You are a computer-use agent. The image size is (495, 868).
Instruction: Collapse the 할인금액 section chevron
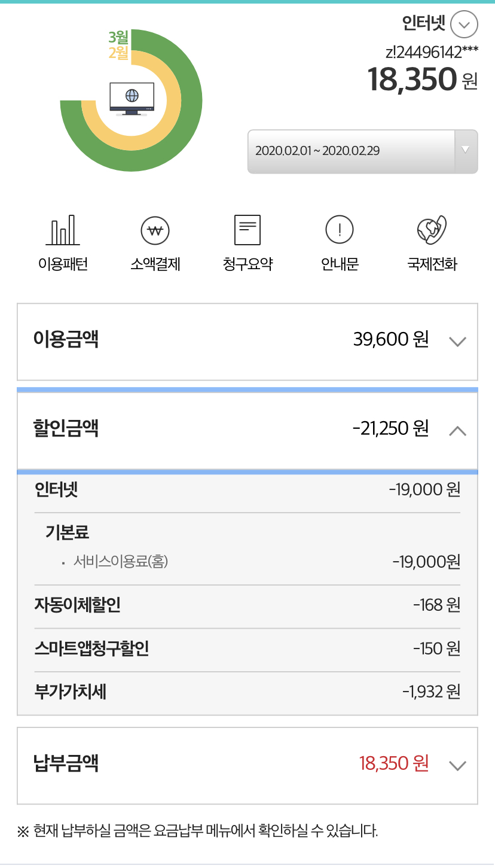[457, 431]
